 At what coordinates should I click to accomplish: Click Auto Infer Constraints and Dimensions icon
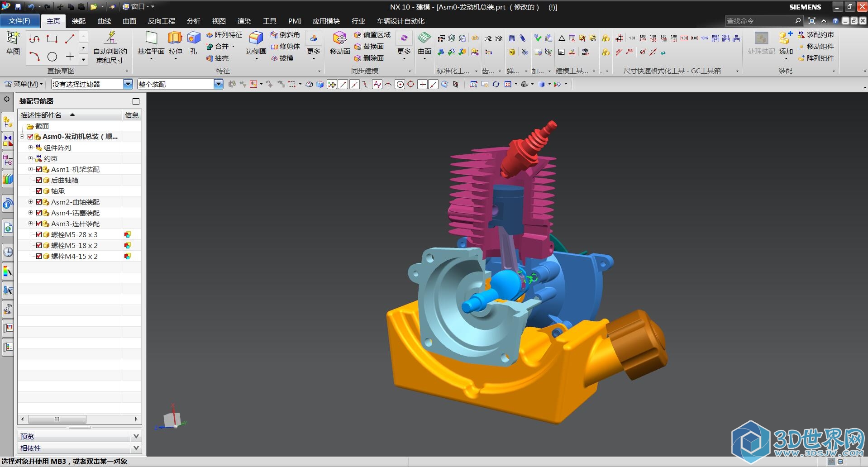(110, 38)
